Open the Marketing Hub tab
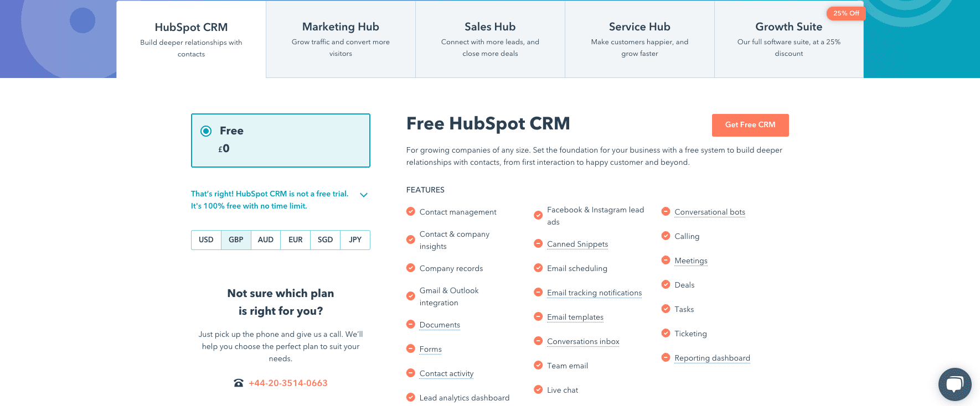 341,39
